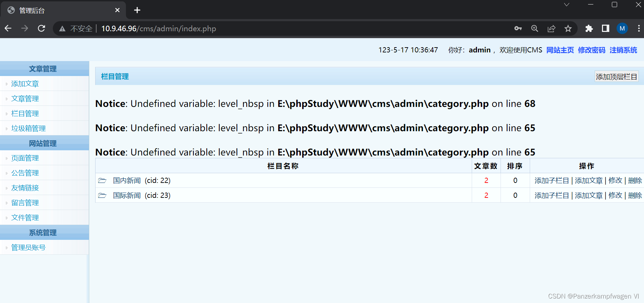Click the 系统管理 section header
Image resolution: width=644 pixels, height=303 pixels.
pos(44,232)
